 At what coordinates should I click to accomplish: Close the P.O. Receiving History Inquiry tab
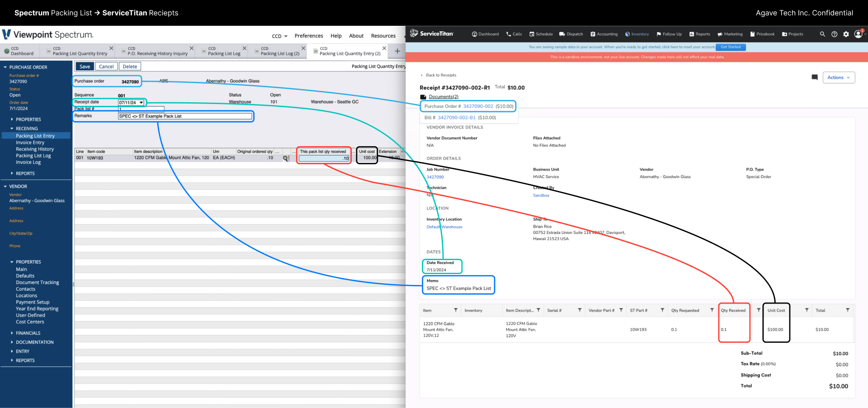tap(192, 48)
